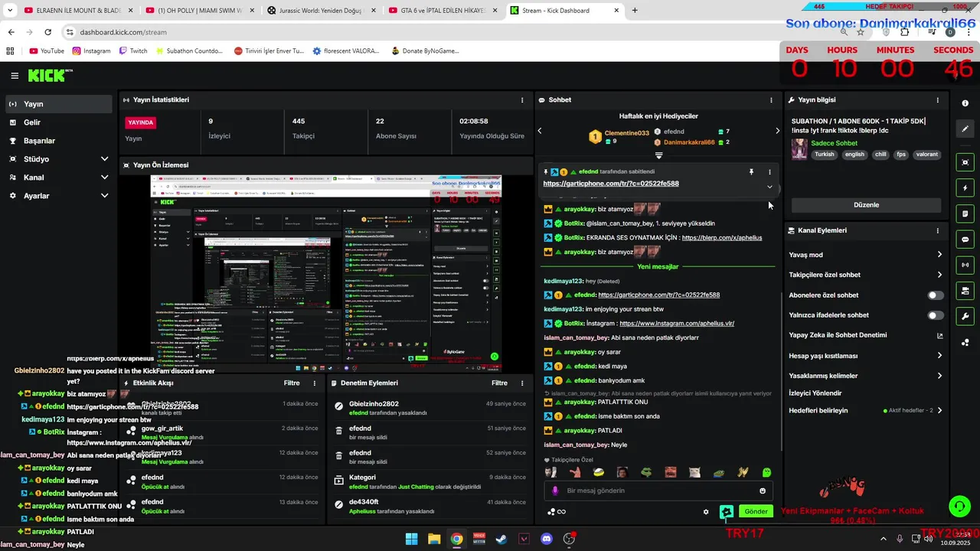Focus the Bir mesaj gönderin input

pos(658,491)
